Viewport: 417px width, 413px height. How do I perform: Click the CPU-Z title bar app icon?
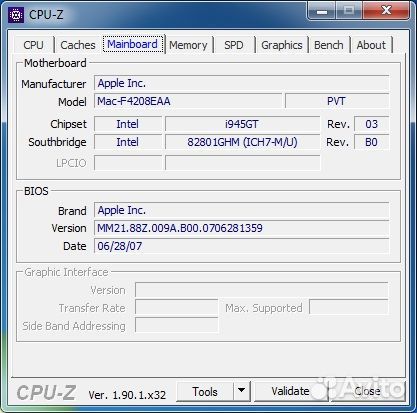coord(16,15)
